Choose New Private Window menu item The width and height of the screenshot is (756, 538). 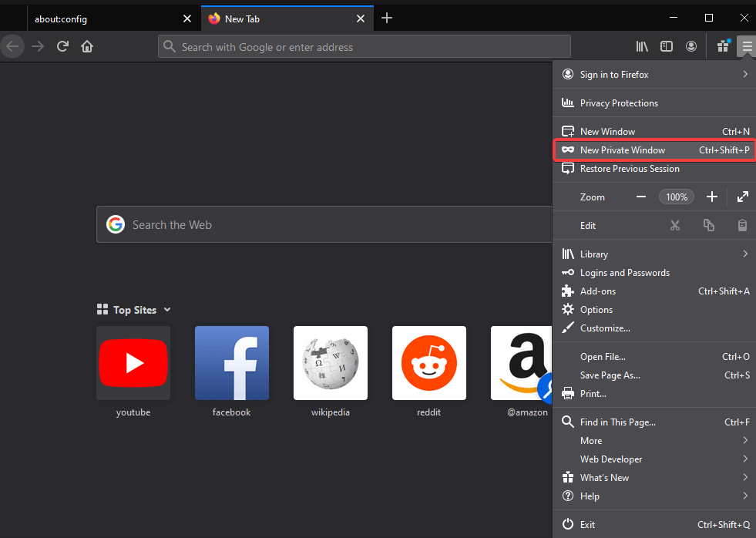(x=654, y=150)
